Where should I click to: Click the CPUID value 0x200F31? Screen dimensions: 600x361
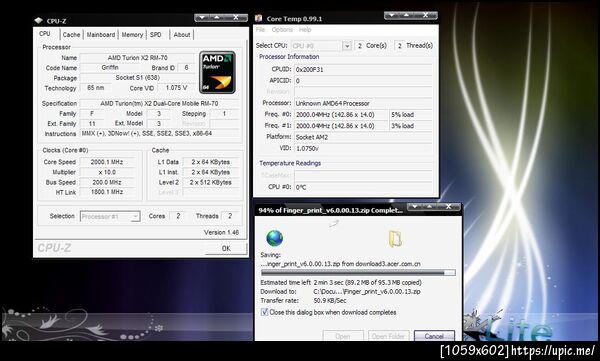[363, 70]
